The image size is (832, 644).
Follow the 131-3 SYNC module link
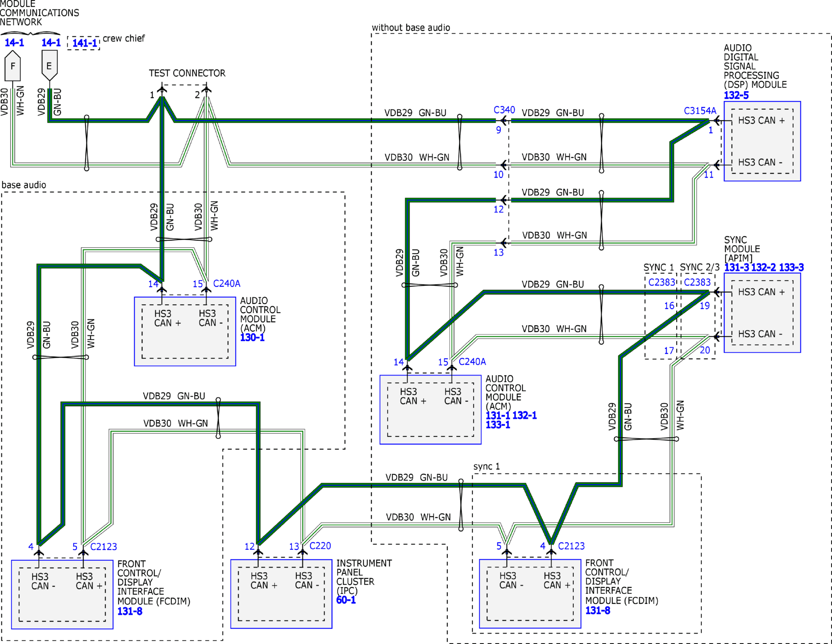[x=736, y=268]
